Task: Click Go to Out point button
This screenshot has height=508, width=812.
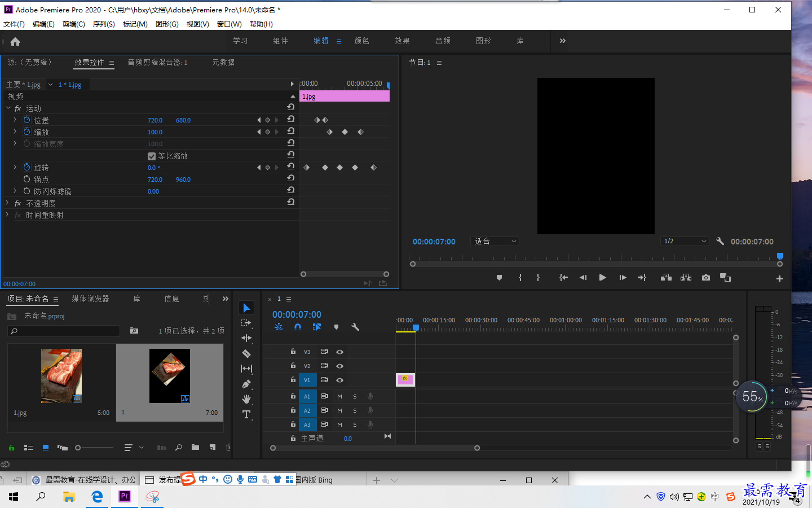Action: (x=642, y=278)
